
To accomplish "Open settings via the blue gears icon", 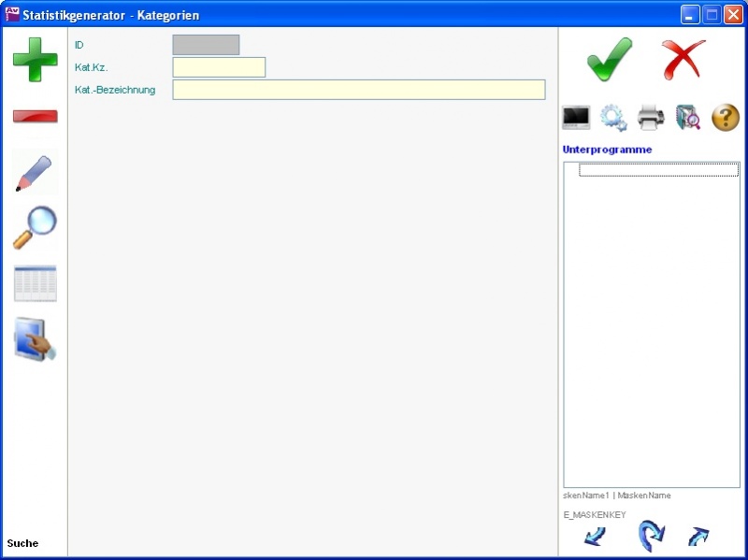I will point(613,118).
